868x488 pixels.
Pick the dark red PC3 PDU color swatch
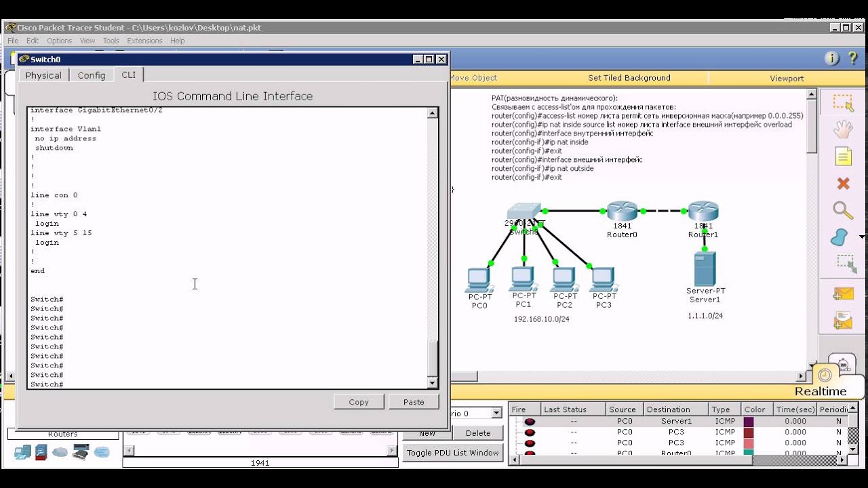pyautogui.click(x=749, y=432)
